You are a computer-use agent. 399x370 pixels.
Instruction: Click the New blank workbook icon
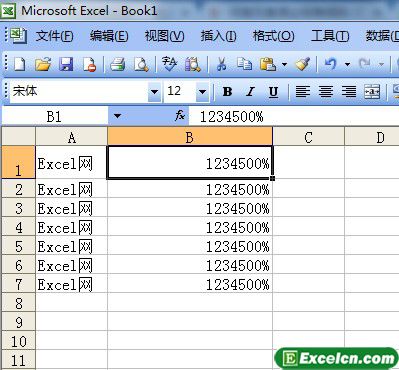[x=19, y=63]
